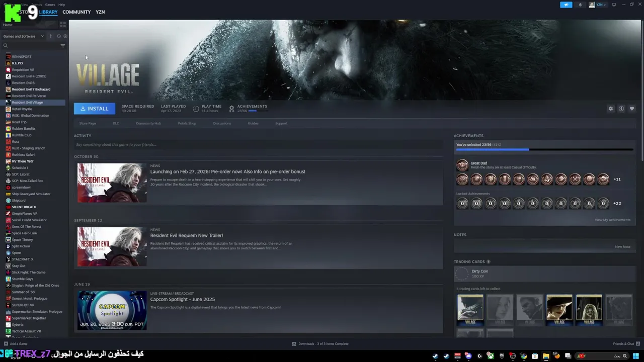This screenshot has height=362, width=644.
Task: Add Village to favorites heart icon
Action: pyautogui.click(x=632, y=109)
